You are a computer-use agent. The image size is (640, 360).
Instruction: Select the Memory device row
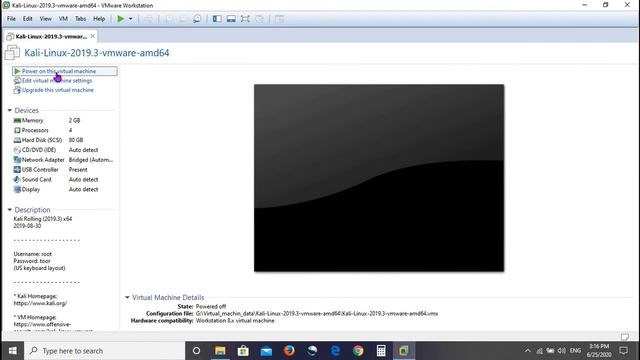click(x=63, y=120)
